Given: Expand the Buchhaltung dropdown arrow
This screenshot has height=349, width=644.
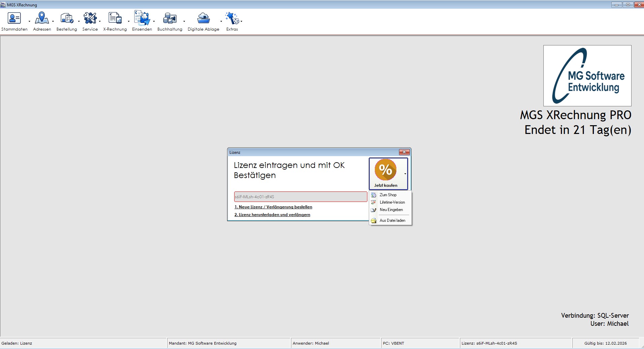Looking at the screenshot, I should pos(184,21).
